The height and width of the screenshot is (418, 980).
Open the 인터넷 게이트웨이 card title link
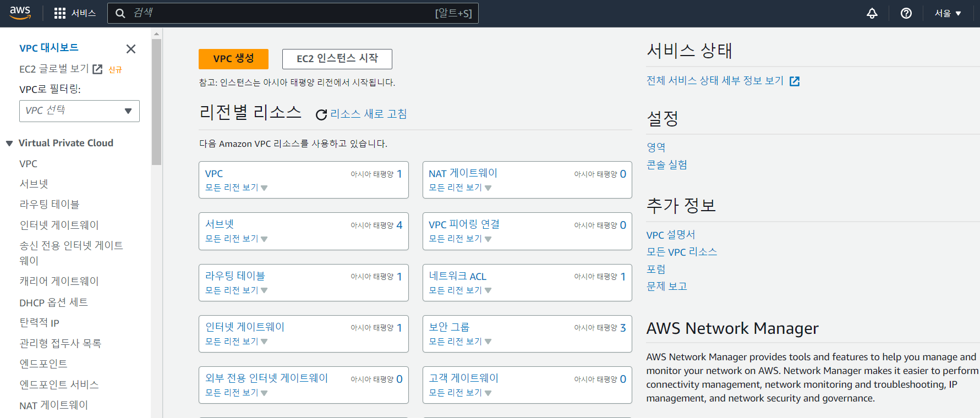tap(245, 327)
